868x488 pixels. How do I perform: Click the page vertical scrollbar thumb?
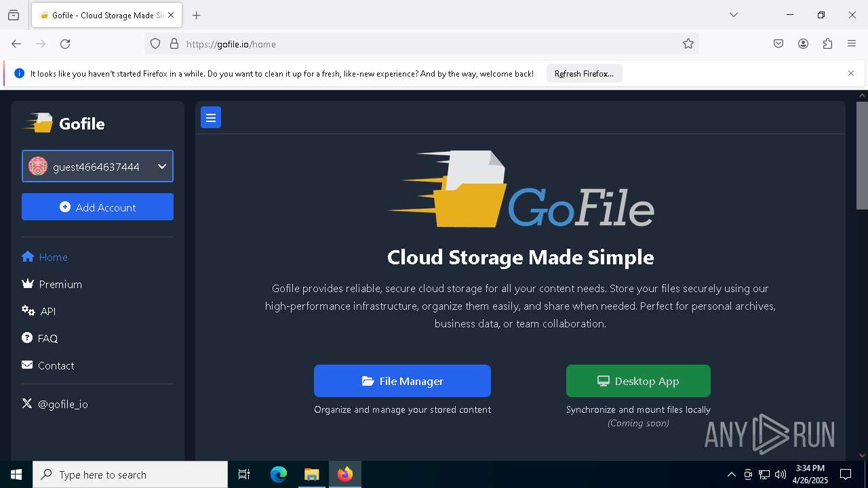tap(863, 156)
